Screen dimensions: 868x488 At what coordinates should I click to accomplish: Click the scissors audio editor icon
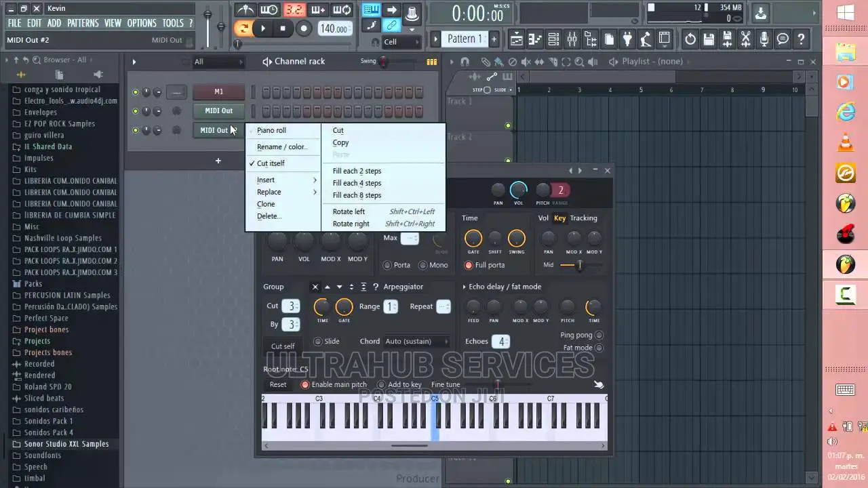click(x=746, y=39)
